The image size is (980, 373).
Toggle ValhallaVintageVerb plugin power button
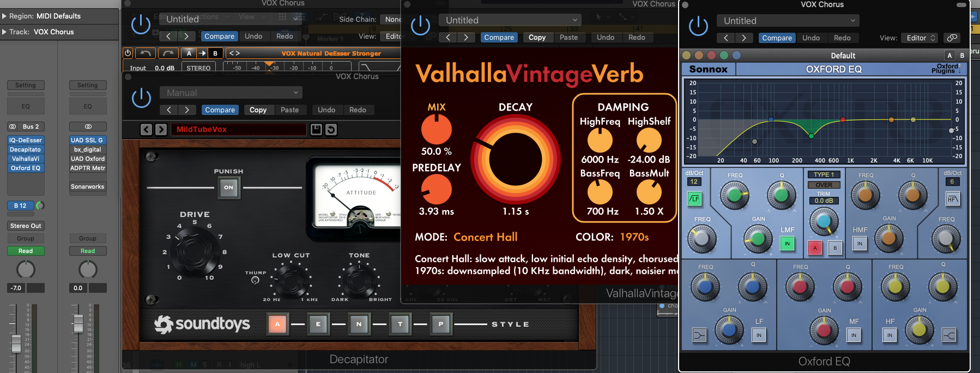pyautogui.click(x=420, y=26)
